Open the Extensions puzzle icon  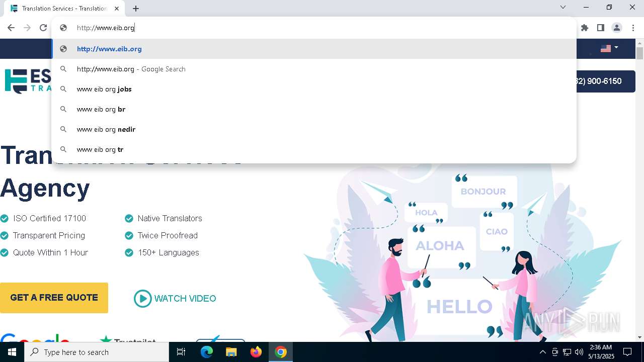(x=585, y=28)
